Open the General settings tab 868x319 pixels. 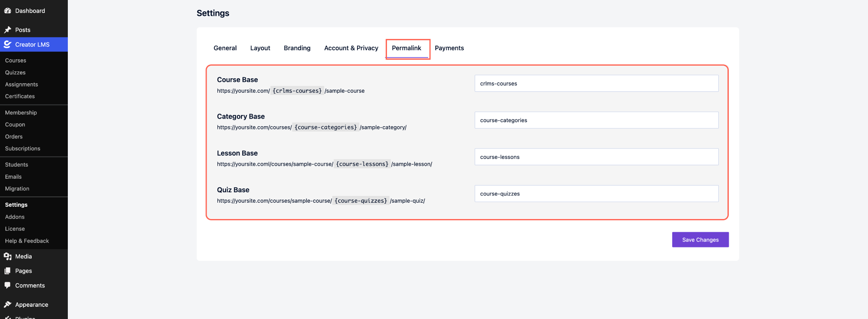[x=225, y=48]
